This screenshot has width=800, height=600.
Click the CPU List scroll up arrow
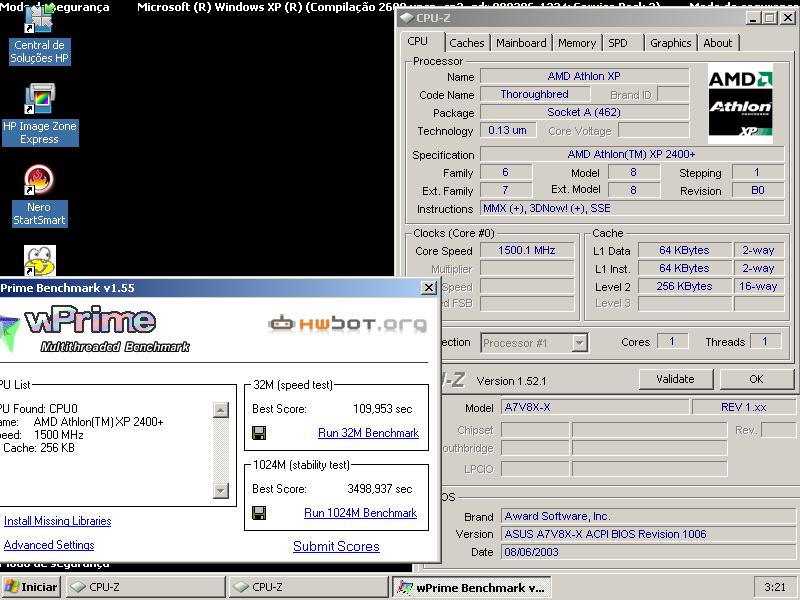point(220,410)
